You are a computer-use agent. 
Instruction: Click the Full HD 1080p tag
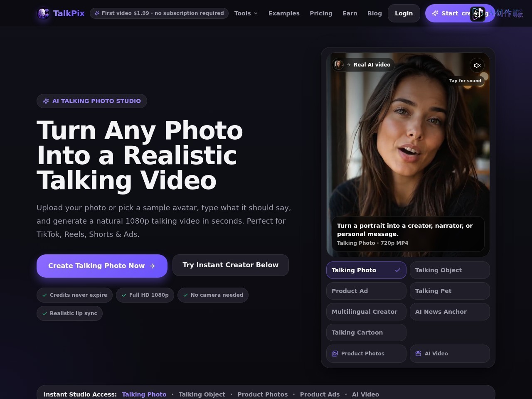point(145,295)
